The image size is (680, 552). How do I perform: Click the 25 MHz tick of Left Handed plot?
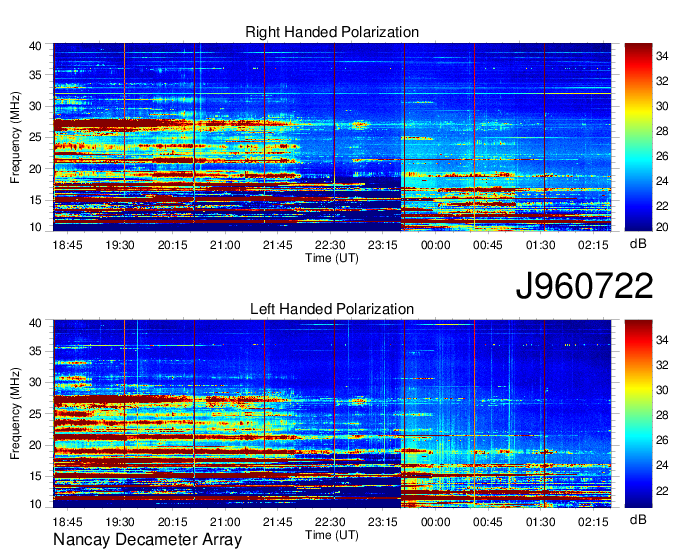[35, 414]
